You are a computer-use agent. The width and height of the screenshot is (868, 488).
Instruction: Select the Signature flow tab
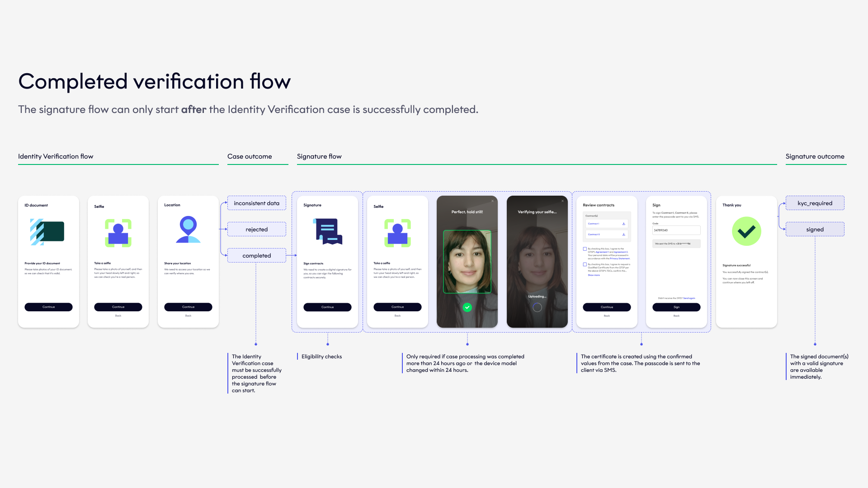click(320, 156)
